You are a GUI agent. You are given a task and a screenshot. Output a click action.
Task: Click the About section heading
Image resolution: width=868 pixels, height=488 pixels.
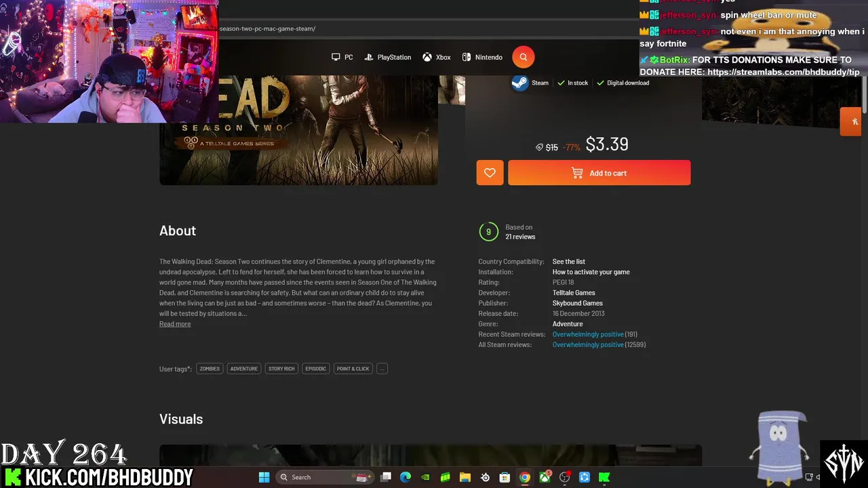[x=178, y=230]
